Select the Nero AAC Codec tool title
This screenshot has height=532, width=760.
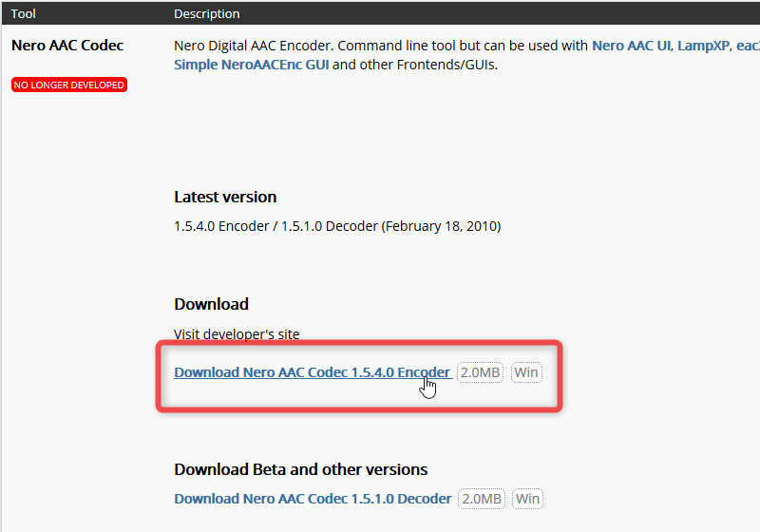[67, 45]
